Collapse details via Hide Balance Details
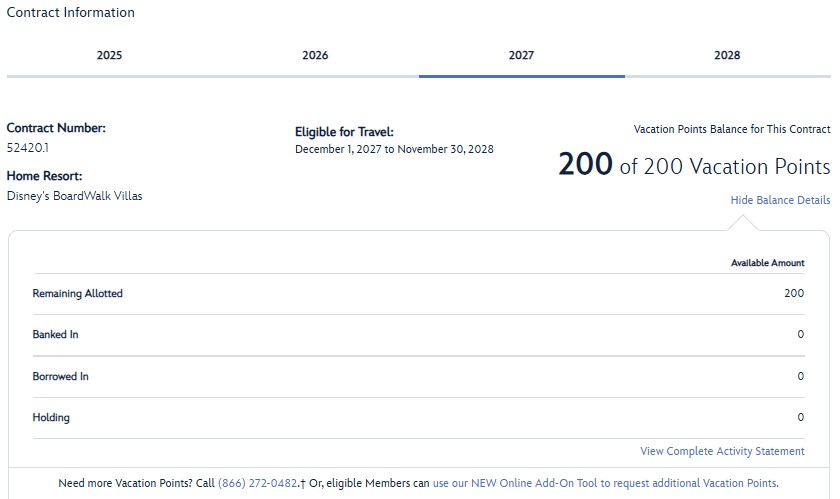The height and width of the screenshot is (499, 840). (780, 200)
